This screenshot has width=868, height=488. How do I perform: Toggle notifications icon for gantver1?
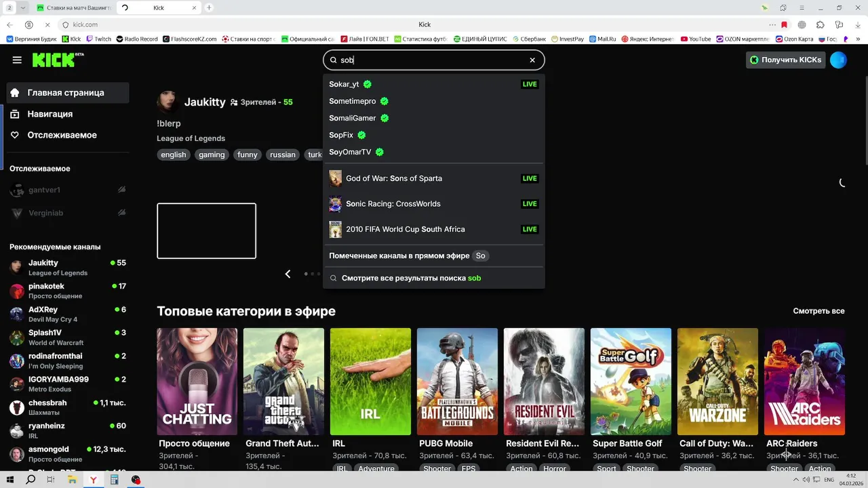point(121,190)
